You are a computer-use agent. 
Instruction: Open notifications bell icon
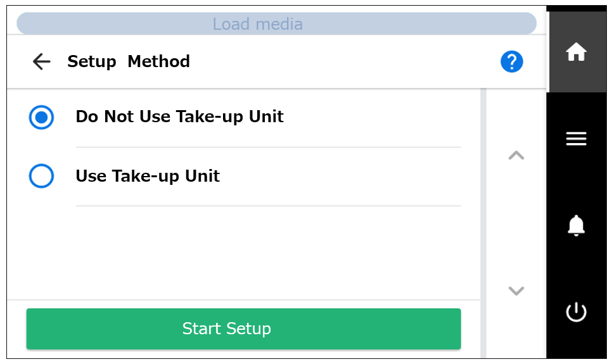pos(576,225)
